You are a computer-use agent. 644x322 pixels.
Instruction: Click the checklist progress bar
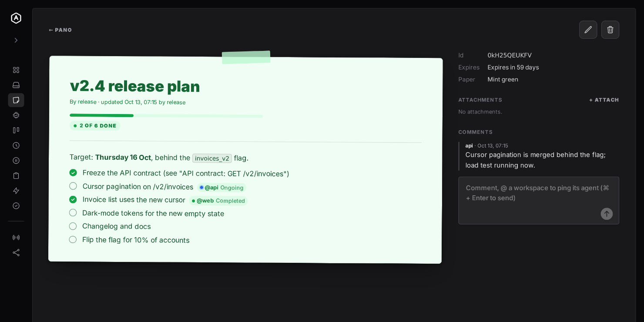point(166,116)
